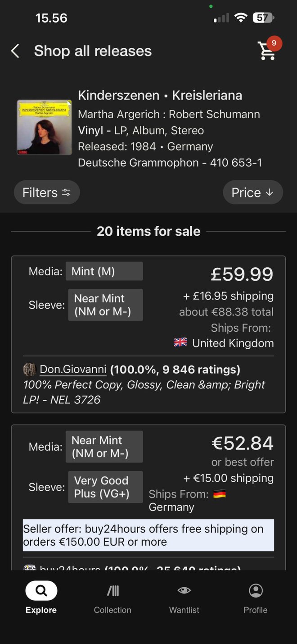
Task: Tap Don.Giovanni seller avatar icon
Action: 29,370
